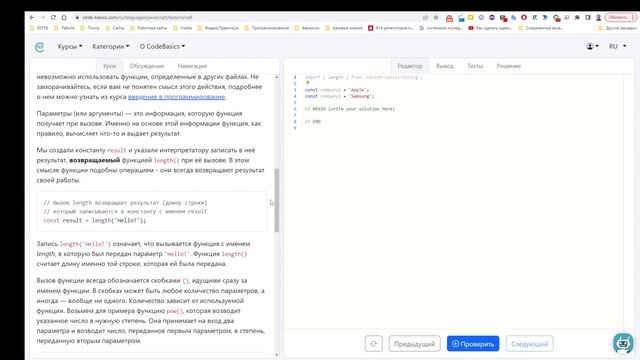Reload the page with the refresh icon

point(53,18)
